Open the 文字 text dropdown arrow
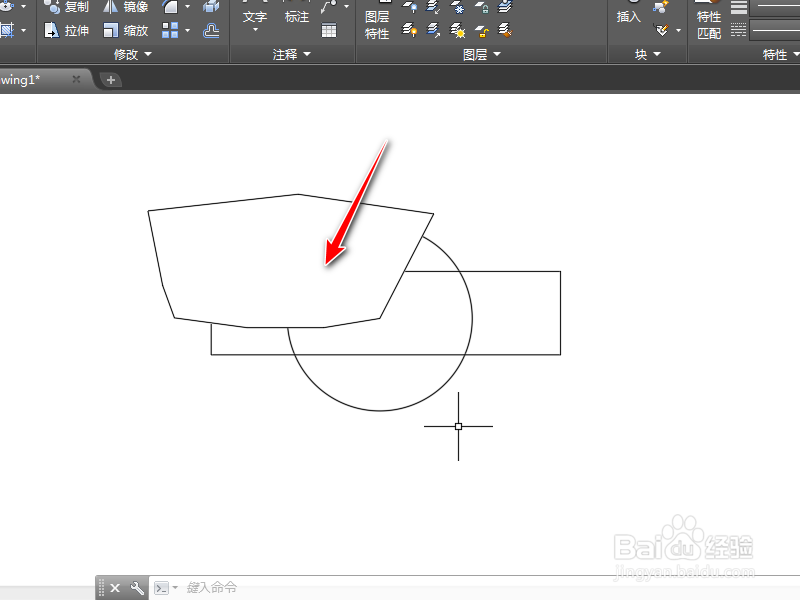Image resolution: width=800 pixels, height=600 pixels. [255, 30]
